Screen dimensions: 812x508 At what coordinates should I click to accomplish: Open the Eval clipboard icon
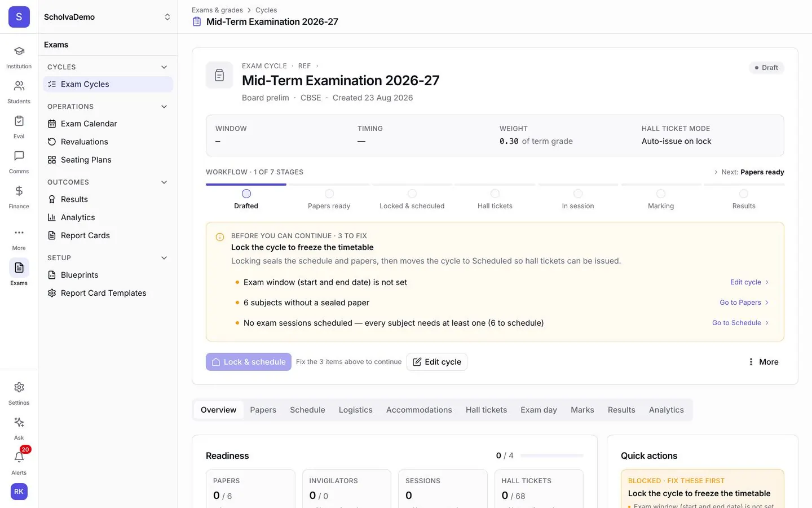pos(19,121)
